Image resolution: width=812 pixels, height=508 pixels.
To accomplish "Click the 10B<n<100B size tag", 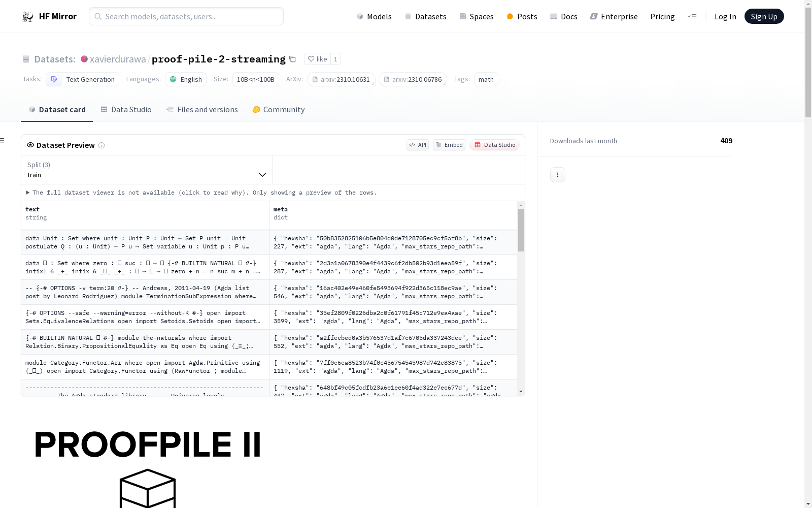I will (x=256, y=79).
